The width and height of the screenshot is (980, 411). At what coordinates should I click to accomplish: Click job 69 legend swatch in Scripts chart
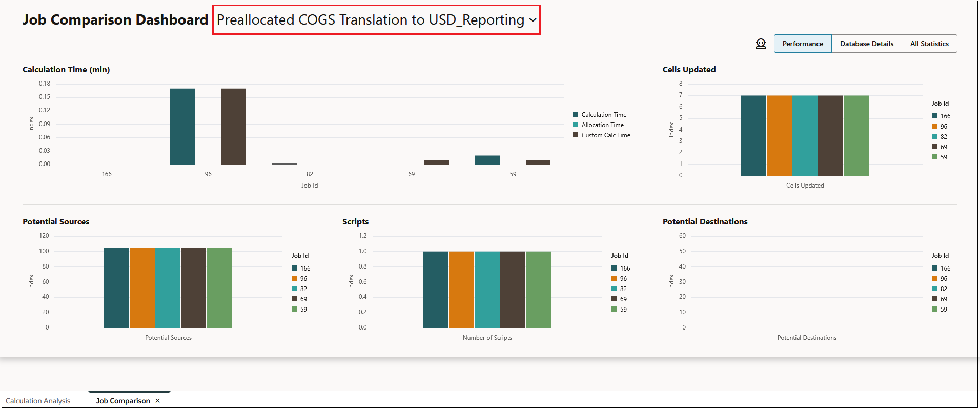click(614, 299)
